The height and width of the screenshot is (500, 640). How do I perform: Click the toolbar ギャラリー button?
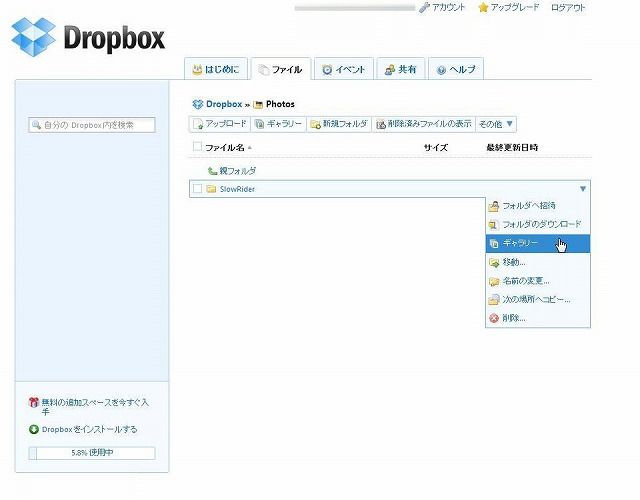tap(278, 124)
